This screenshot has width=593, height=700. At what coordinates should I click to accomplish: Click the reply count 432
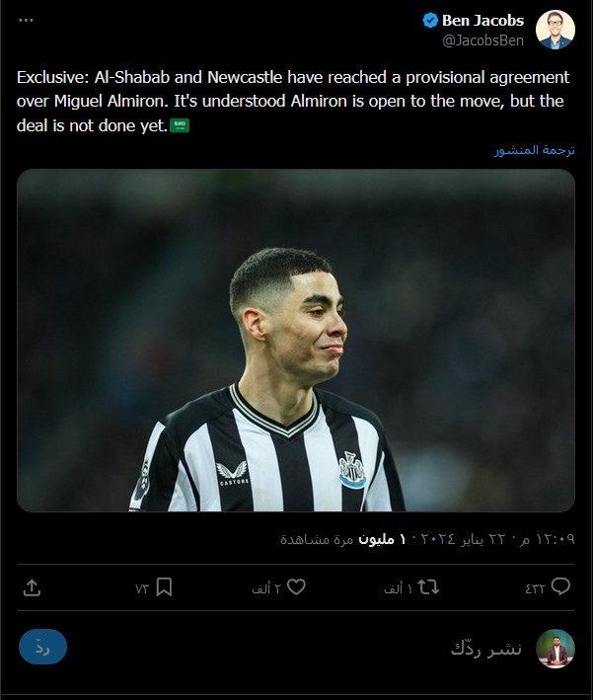click(x=536, y=588)
